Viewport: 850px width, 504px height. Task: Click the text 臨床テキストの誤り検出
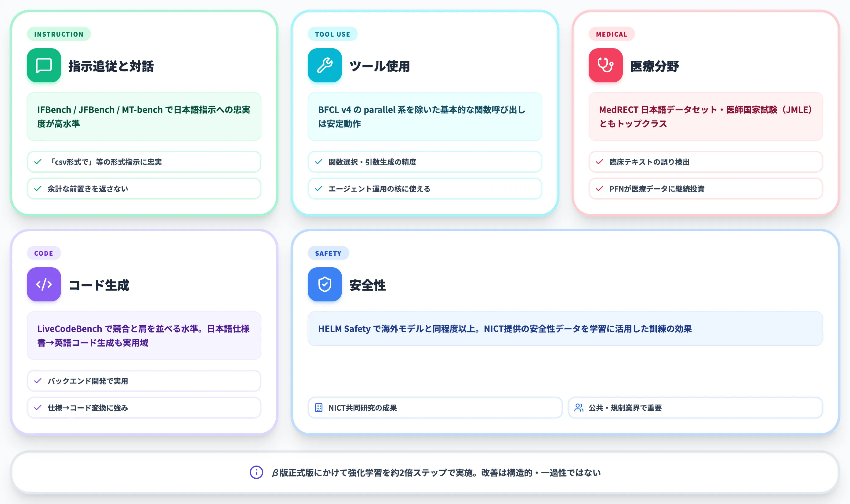(x=649, y=162)
